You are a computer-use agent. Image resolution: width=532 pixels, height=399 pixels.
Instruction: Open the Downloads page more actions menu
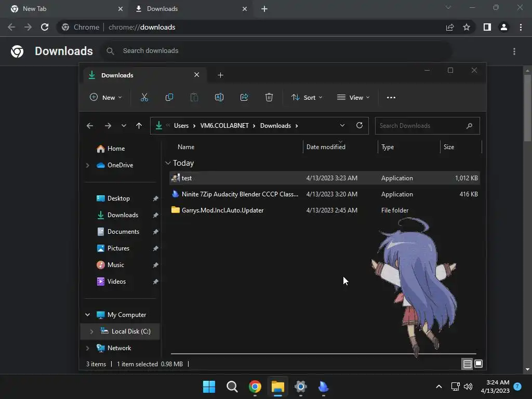click(514, 51)
